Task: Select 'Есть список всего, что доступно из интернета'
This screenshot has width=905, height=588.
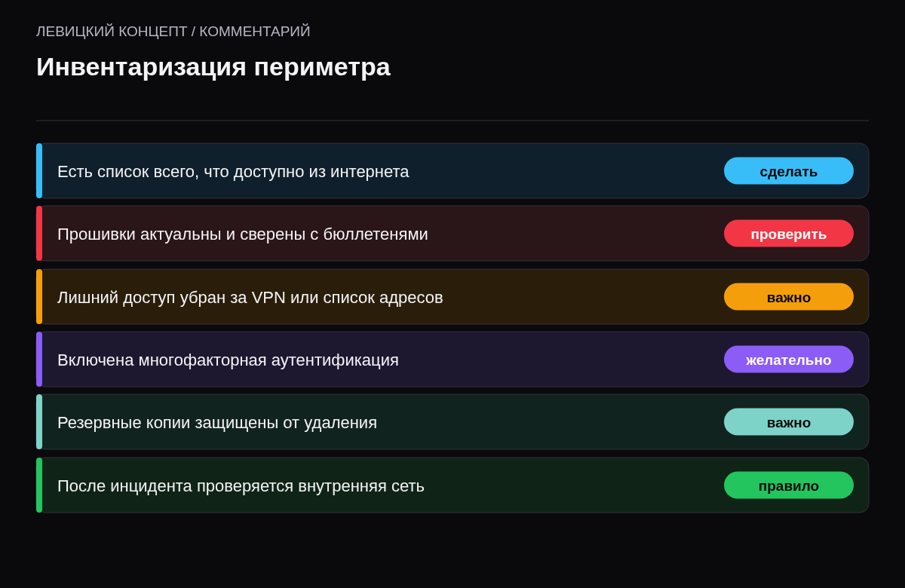Action: [x=233, y=172]
